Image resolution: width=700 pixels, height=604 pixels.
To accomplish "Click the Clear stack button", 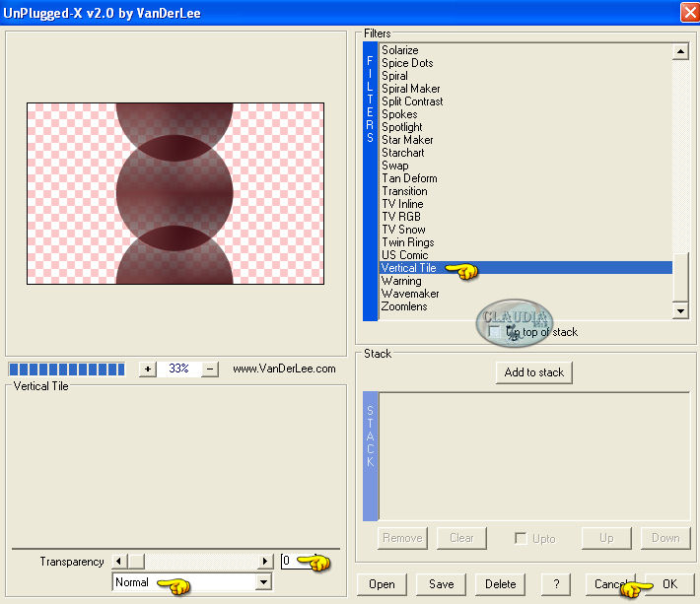I will [461, 538].
